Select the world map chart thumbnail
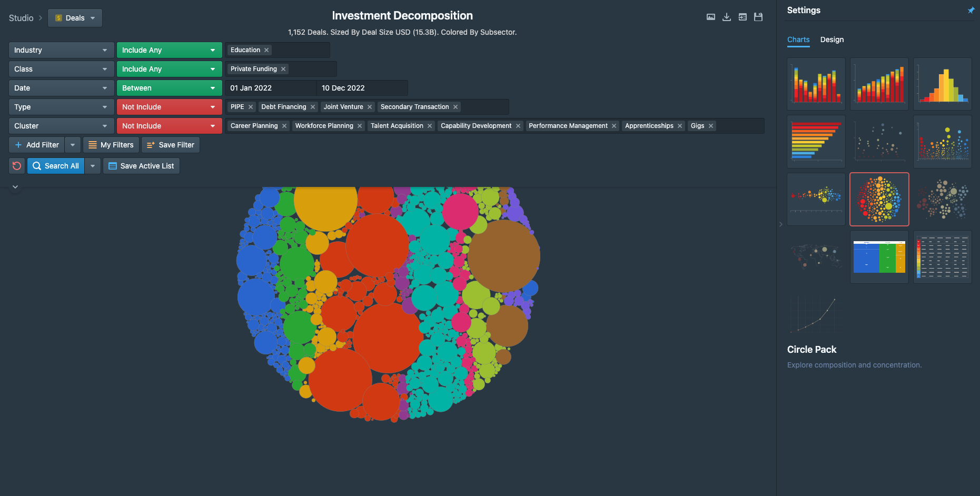 [816, 257]
